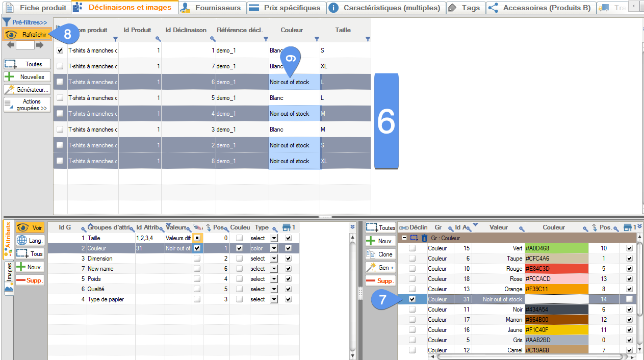
Task: Click the red Supp. button in attributes panel
Action: point(30,280)
